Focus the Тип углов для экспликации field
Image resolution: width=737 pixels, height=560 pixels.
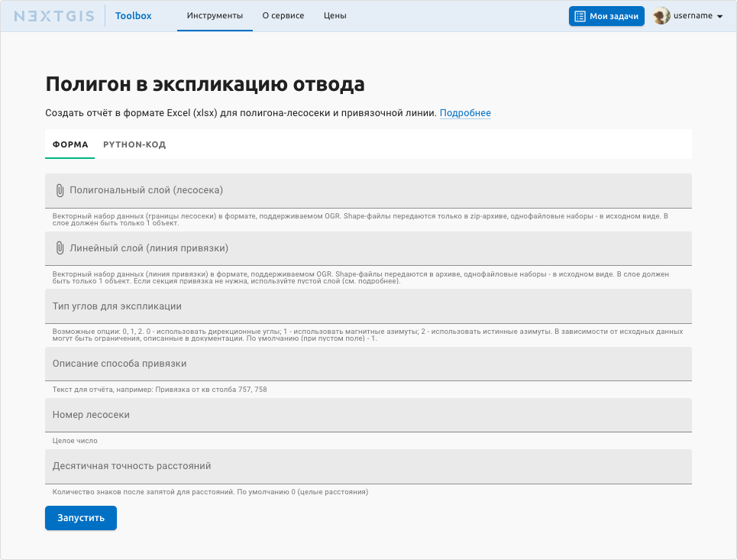tap(368, 306)
